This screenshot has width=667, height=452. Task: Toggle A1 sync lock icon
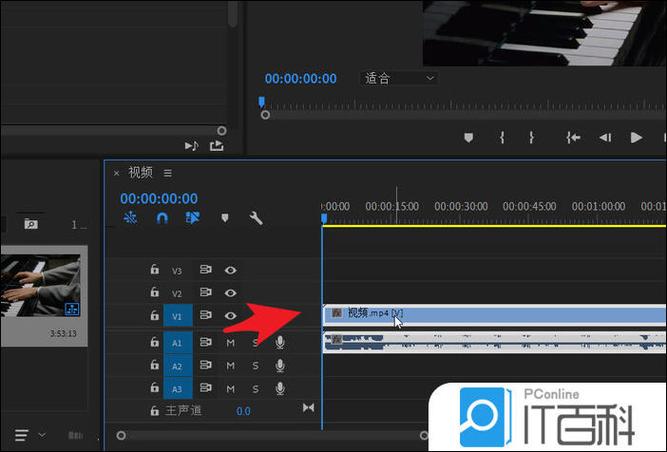point(206,342)
